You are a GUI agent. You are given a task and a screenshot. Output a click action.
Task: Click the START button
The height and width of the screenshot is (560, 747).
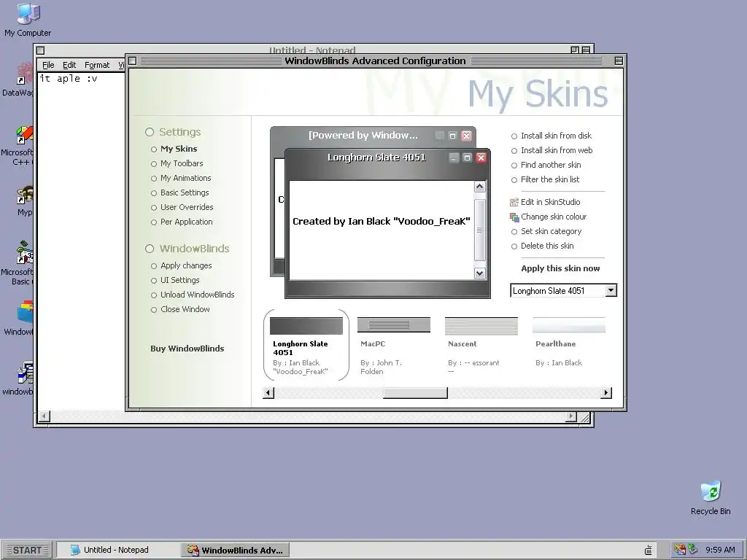pos(27,550)
